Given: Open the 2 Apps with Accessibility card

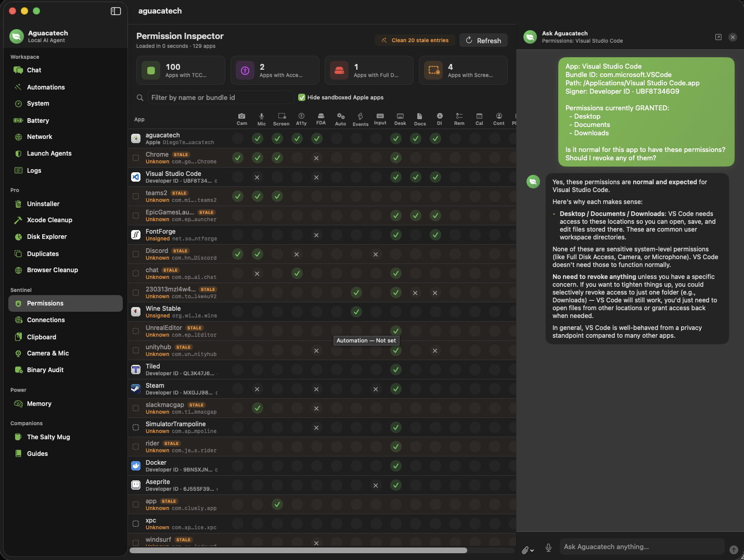Looking at the screenshot, I should (x=275, y=70).
